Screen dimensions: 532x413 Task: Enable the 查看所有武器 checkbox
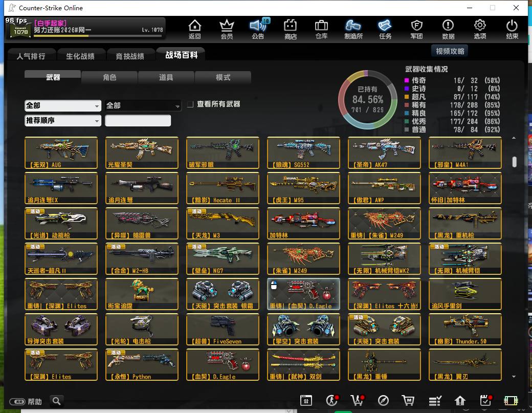190,104
